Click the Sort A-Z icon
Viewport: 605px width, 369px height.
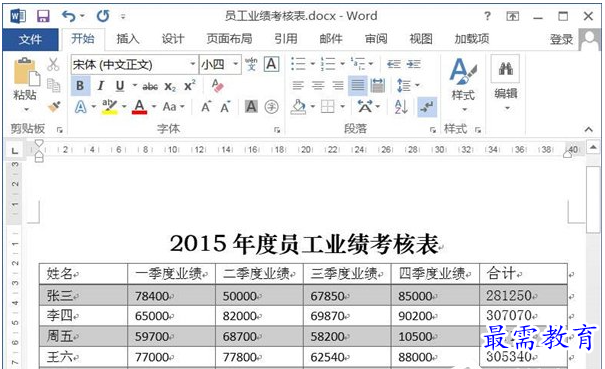pyautogui.click(x=401, y=107)
